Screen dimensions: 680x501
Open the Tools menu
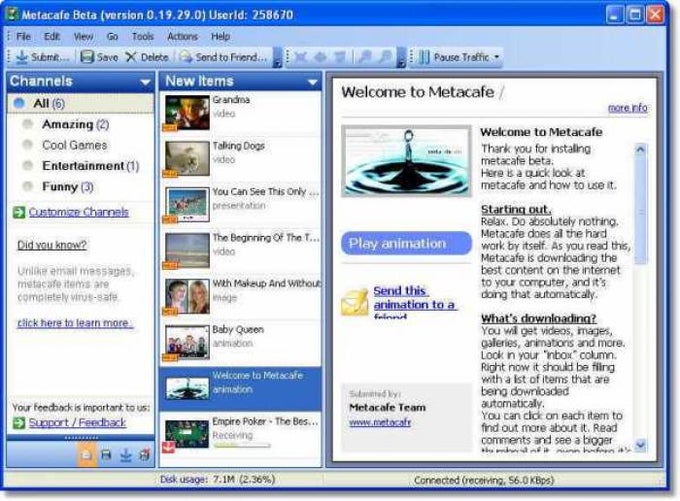point(143,36)
